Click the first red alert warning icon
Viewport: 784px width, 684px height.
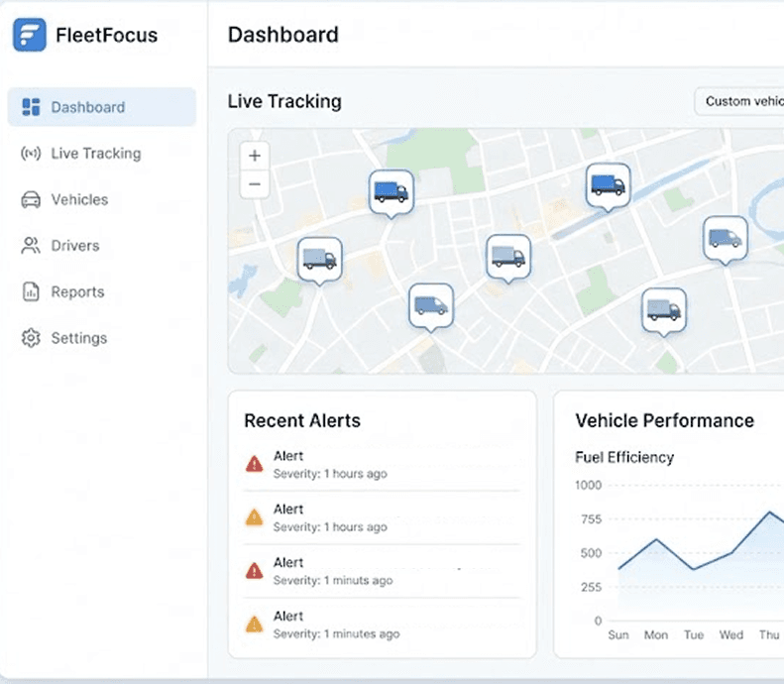pyautogui.click(x=255, y=463)
